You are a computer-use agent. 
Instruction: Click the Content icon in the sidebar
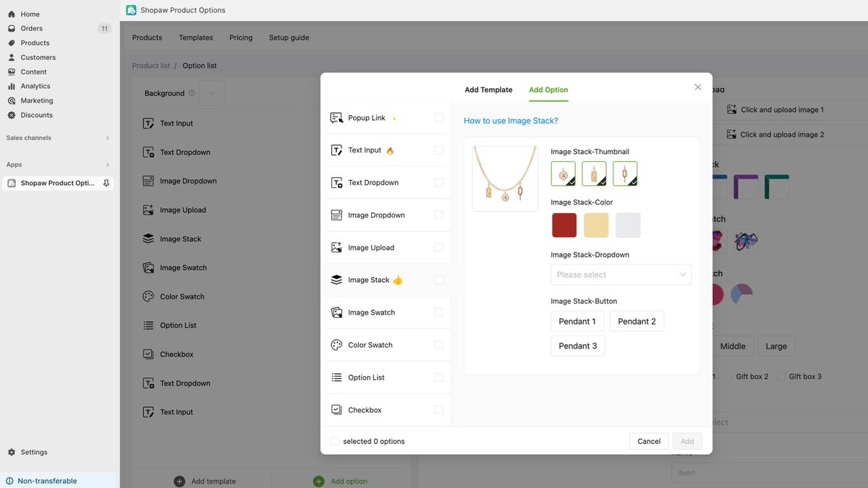(x=12, y=72)
